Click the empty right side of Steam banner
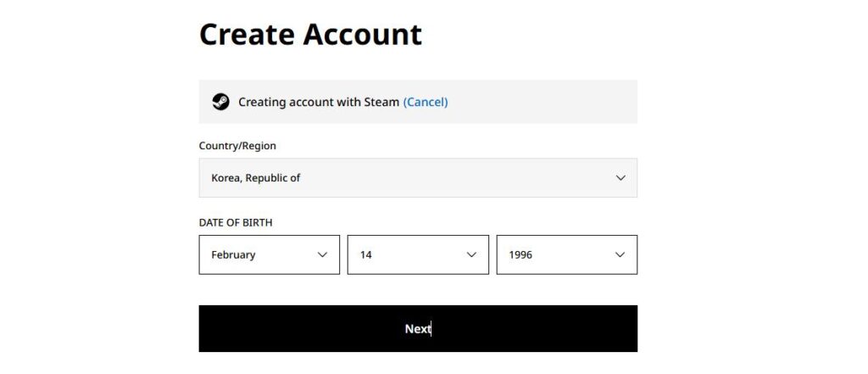The height and width of the screenshot is (374, 868). click(551, 102)
